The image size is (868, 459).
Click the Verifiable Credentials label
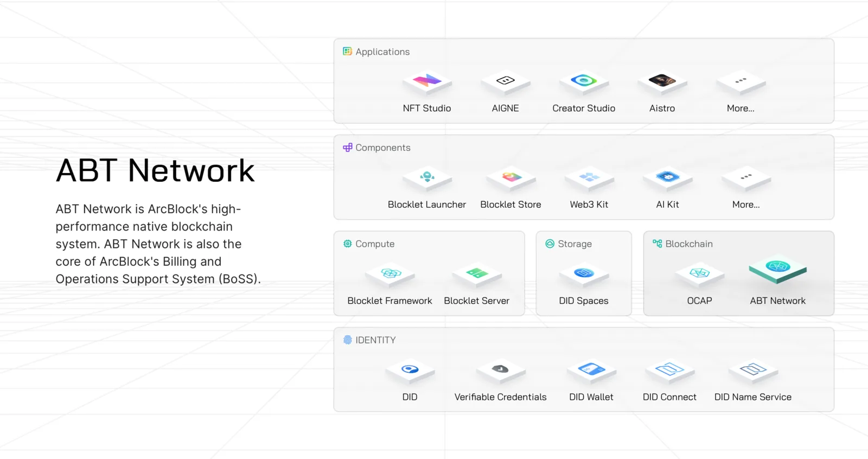tap(501, 397)
